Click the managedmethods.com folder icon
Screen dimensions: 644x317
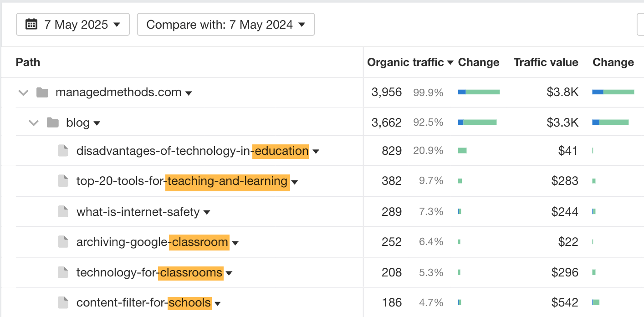42,92
